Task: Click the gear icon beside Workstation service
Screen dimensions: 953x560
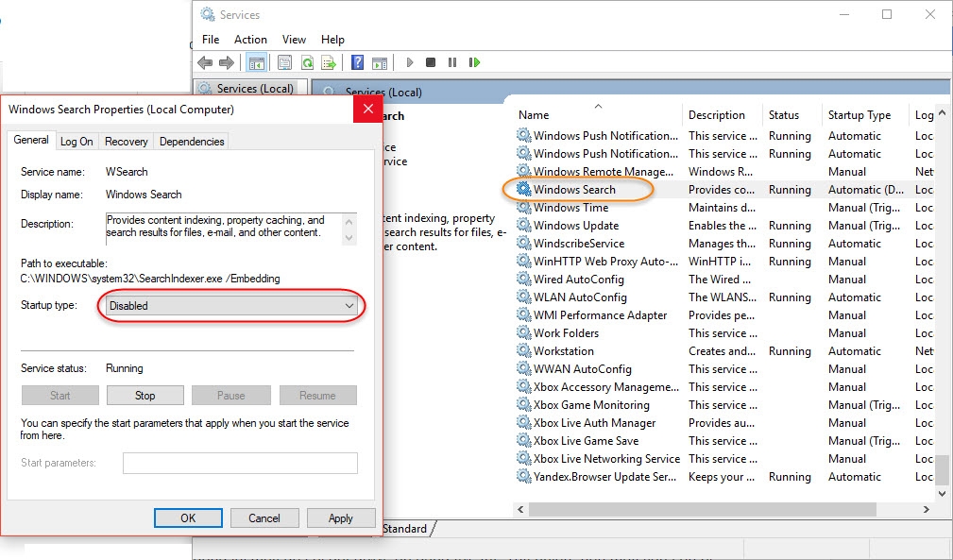Action: (x=523, y=350)
